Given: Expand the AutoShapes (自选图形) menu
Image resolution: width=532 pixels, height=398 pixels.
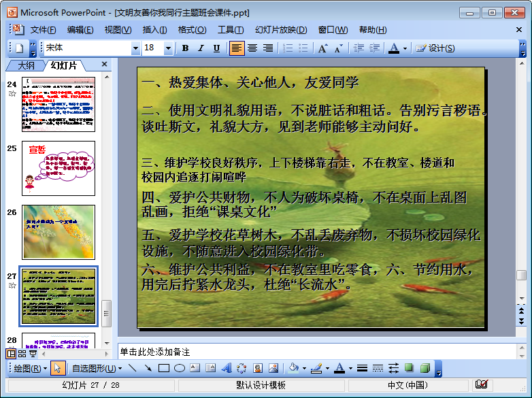Looking at the screenshot, I should point(97,368).
